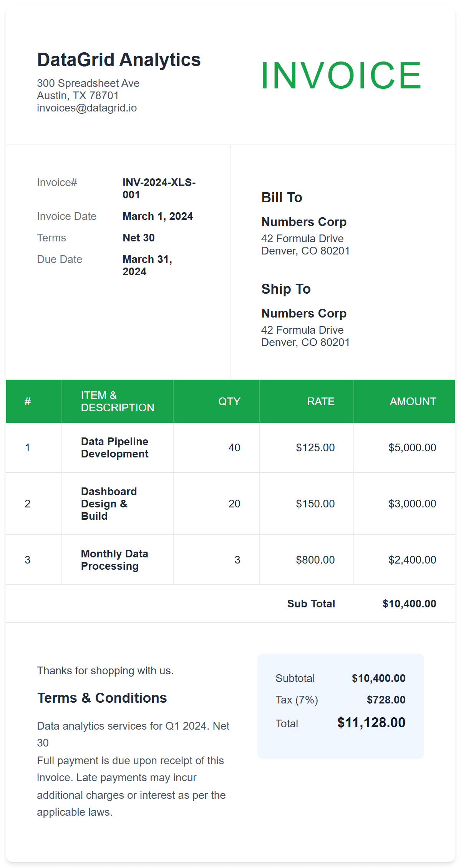Click the table Sub Total value $10,400.00
Image resolution: width=461 pixels, height=868 pixels.
pyautogui.click(x=410, y=604)
